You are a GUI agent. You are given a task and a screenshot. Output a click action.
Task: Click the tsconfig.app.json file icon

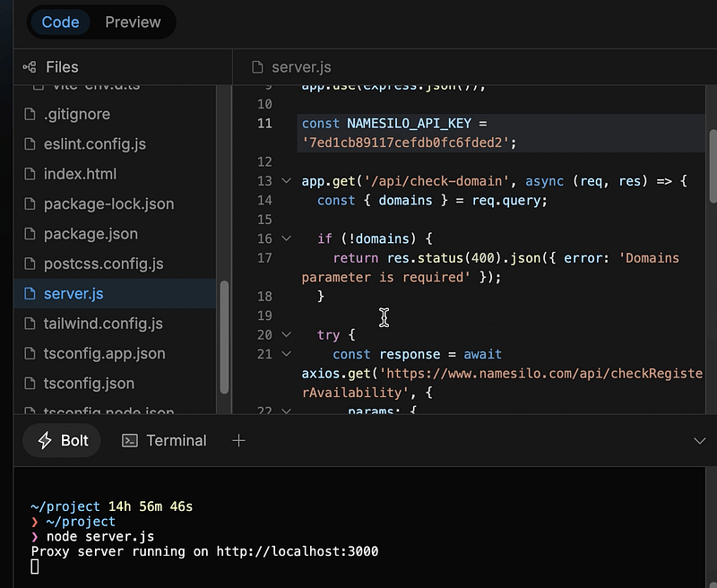[30, 353]
